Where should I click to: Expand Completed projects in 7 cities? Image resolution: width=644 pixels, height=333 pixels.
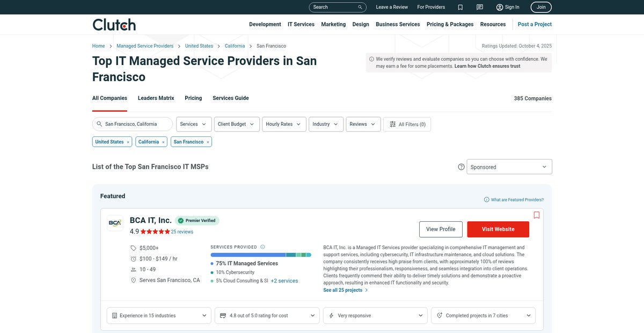(x=483, y=316)
